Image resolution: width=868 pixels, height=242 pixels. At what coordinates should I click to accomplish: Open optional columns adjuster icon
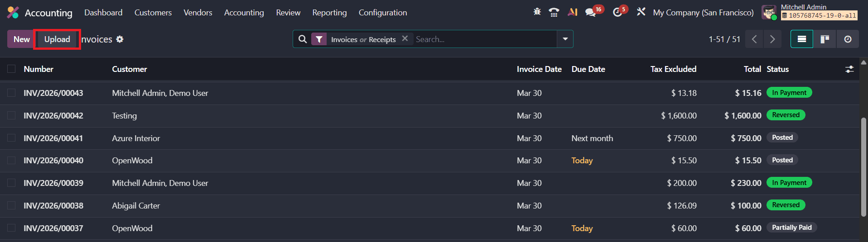(x=849, y=69)
